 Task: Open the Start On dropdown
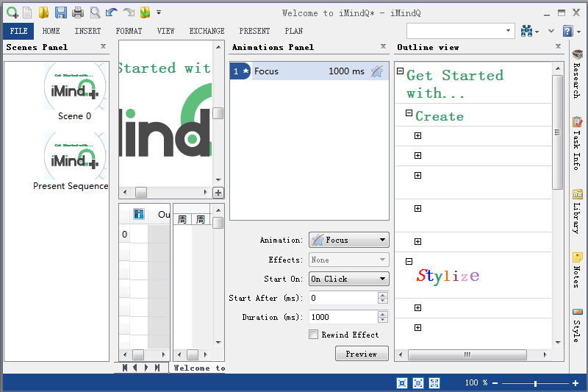(x=348, y=279)
